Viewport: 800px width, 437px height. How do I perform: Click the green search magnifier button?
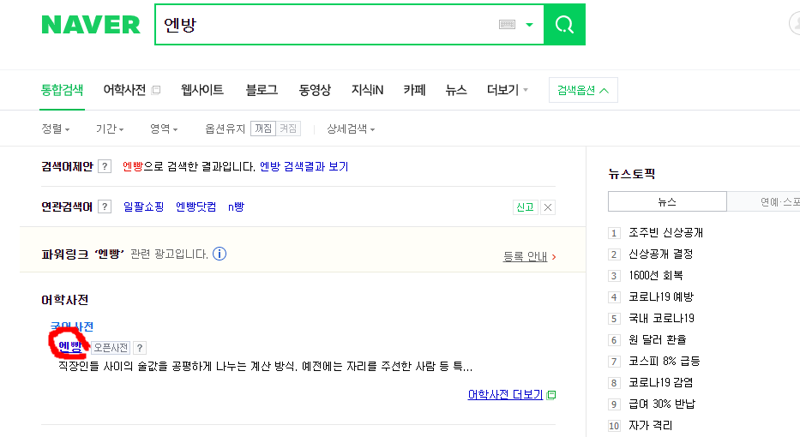tap(564, 24)
